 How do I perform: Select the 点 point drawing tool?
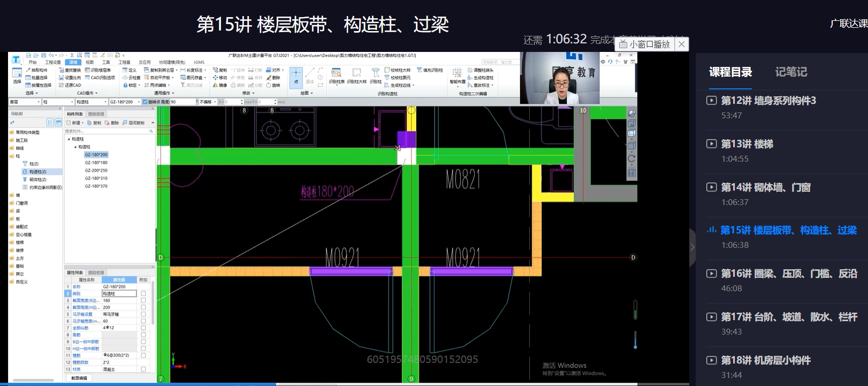pos(296,77)
